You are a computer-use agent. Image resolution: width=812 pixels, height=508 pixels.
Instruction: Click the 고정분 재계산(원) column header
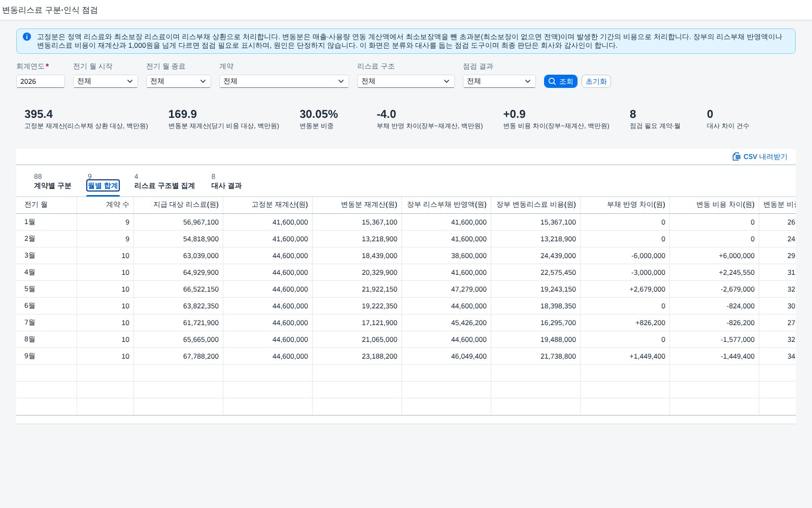click(x=268, y=205)
